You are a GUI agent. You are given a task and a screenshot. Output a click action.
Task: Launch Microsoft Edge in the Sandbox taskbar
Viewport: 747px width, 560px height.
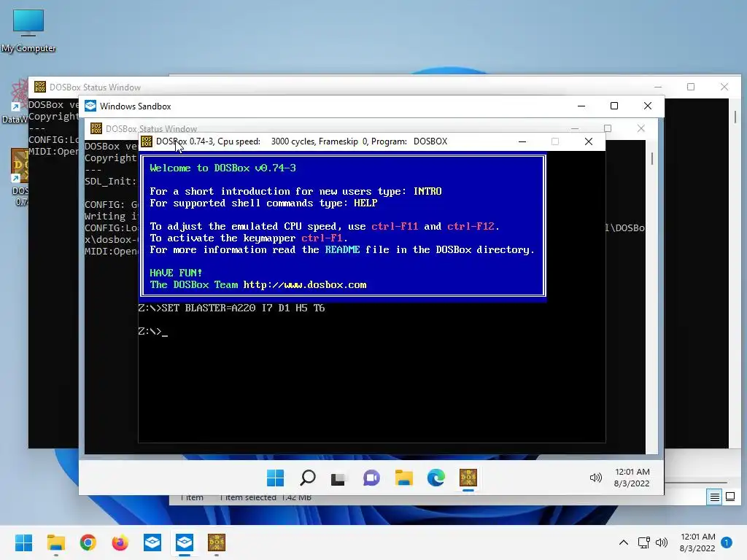pos(436,478)
